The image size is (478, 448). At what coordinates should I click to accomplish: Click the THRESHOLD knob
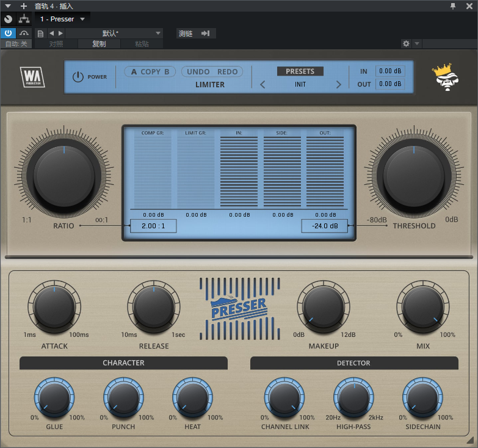pyautogui.click(x=414, y=176)
